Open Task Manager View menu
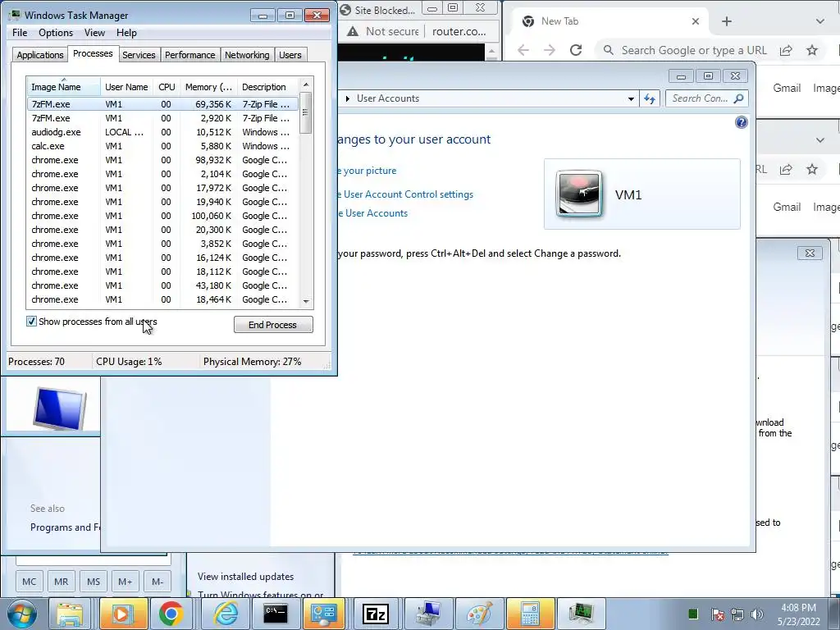The width and height of the screenshot is (840, 630). point(94,33)
